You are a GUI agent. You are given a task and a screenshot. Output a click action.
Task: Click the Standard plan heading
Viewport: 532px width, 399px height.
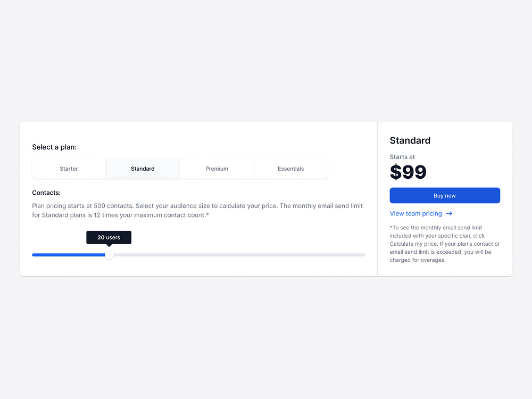pyautogui.click(x=410, y=140)
